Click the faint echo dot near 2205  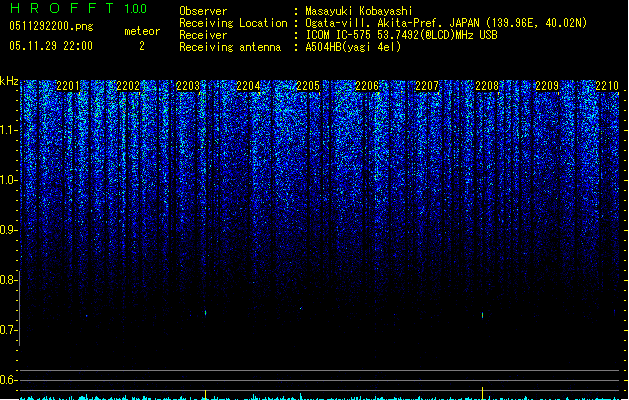300,309
